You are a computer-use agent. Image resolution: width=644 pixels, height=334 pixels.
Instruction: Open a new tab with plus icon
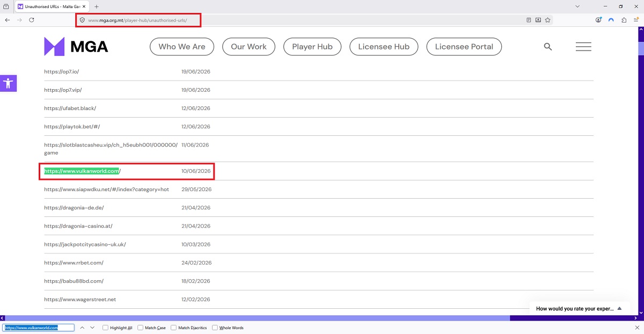(97, 6)
